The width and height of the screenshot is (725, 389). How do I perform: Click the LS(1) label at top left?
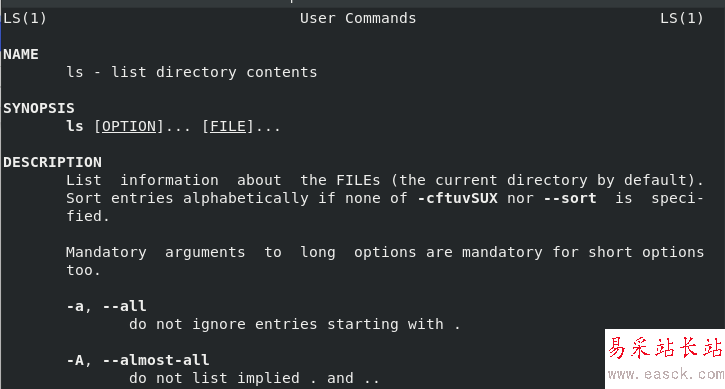[x=25, y=19]
